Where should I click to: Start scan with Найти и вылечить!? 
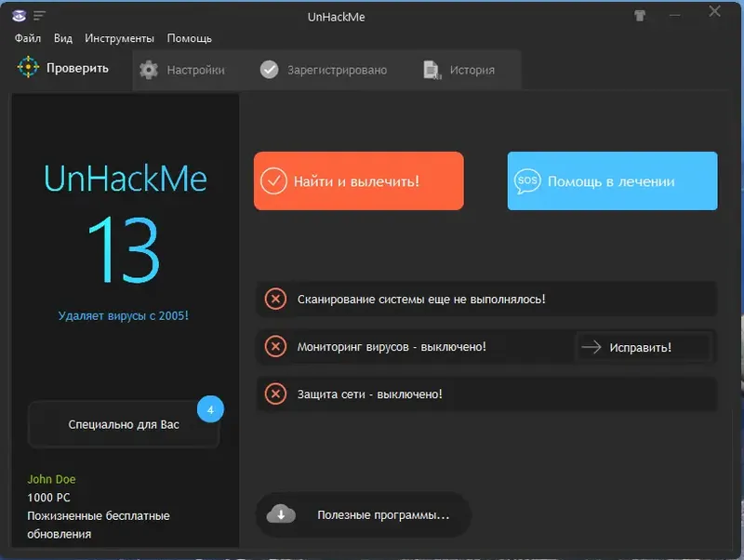click(x=359, y=180)
